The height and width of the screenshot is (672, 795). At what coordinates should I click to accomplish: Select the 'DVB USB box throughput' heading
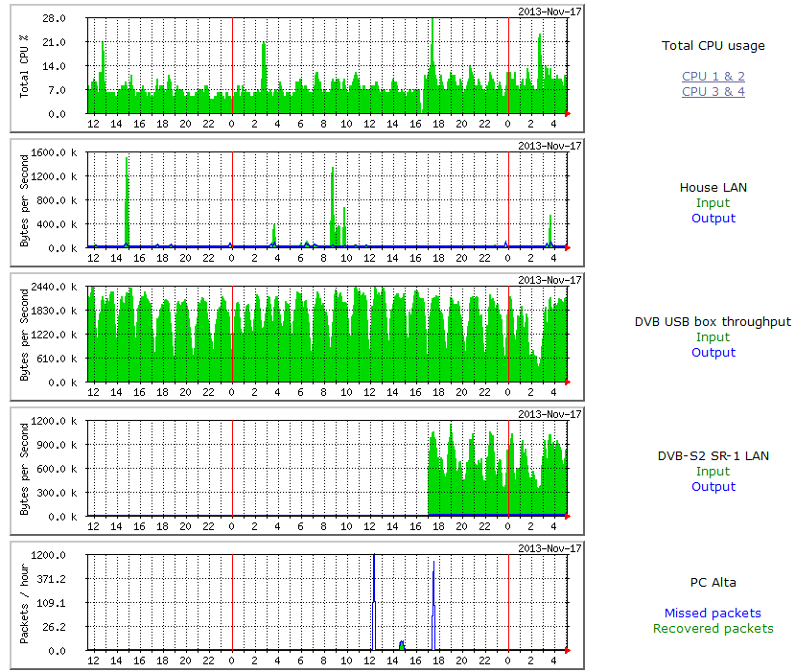(x=713, y=322)
